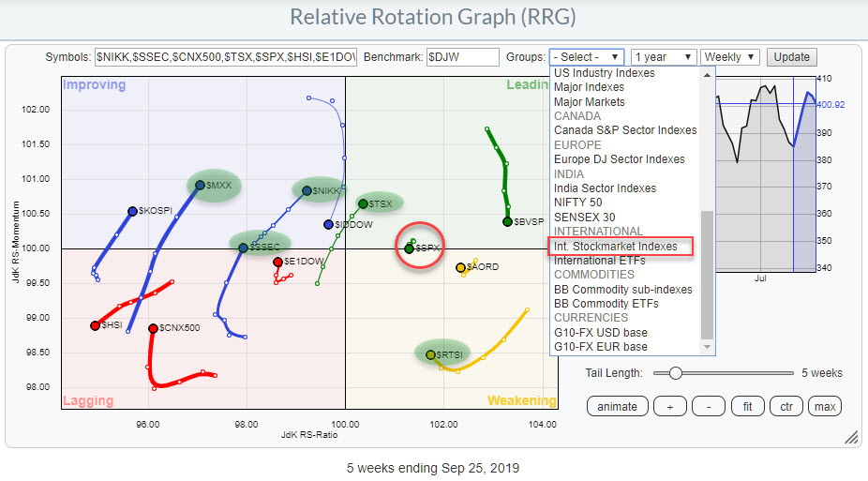Screen dimensions: 868x481
Task: Click the animate button
Action: point(617,406)
